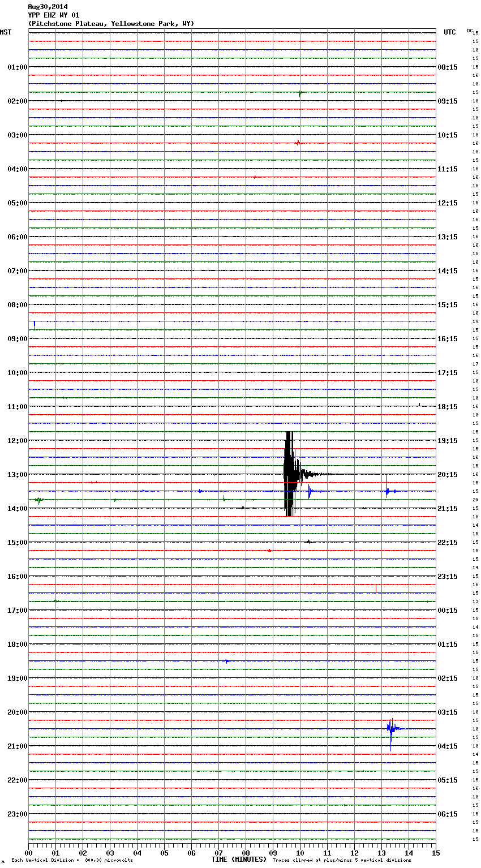Click the 10:15 UTC time label
The image size is (481, 868).
pyautogui.click(x=448, y=135)
